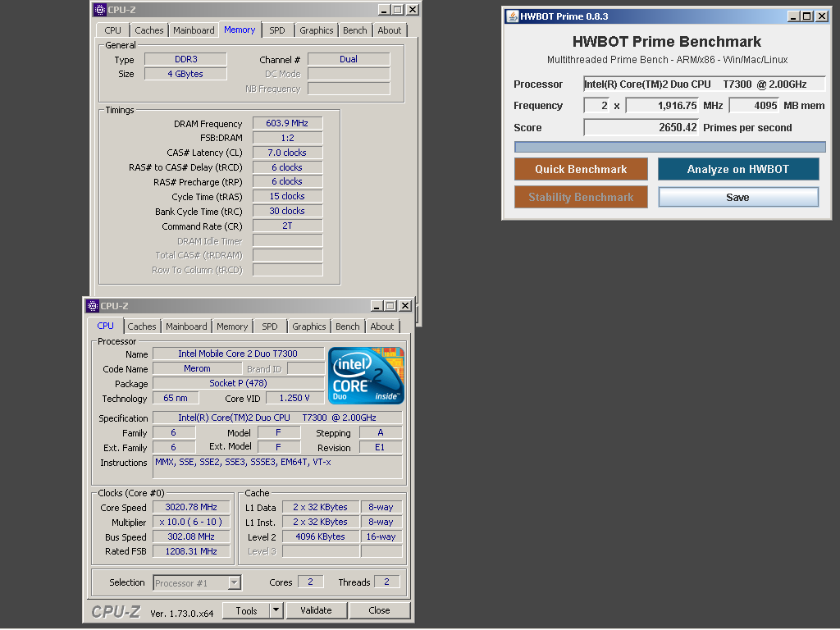Switch to CPU tab in Memory window
The width and height of the screenshot is (840, 630).
(x=113, y=30)
